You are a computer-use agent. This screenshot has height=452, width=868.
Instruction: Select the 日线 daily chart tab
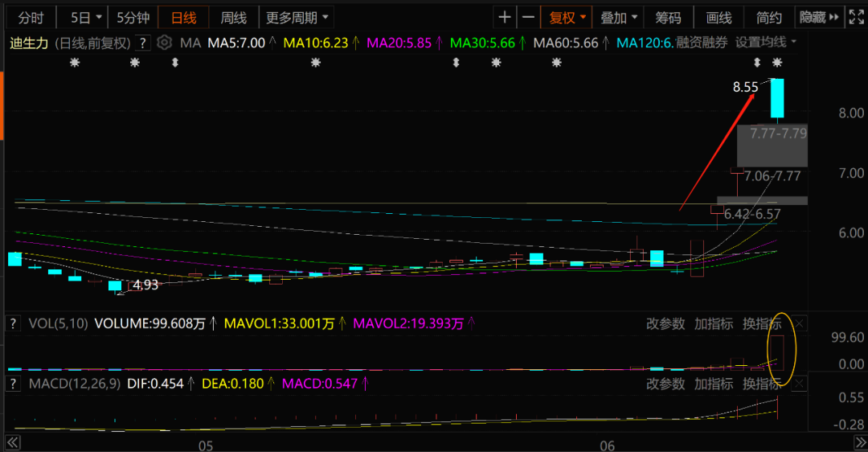click(x=184, y=18)
